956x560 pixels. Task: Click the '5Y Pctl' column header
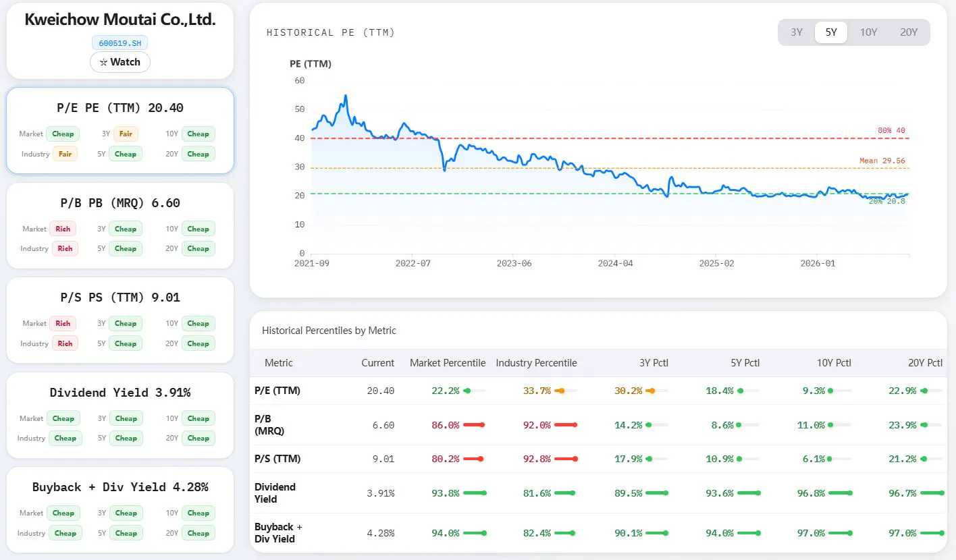[x=745, y=363]
